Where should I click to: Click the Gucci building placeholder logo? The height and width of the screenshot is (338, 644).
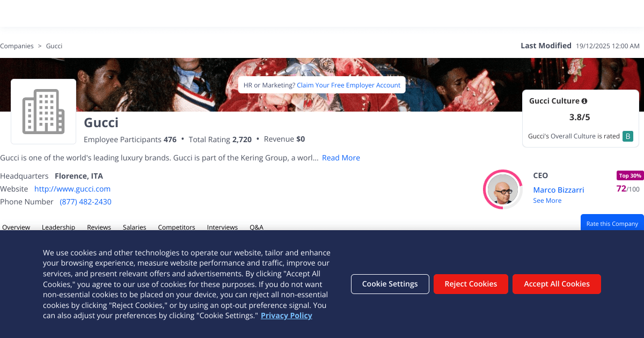(x=43, y=112)
